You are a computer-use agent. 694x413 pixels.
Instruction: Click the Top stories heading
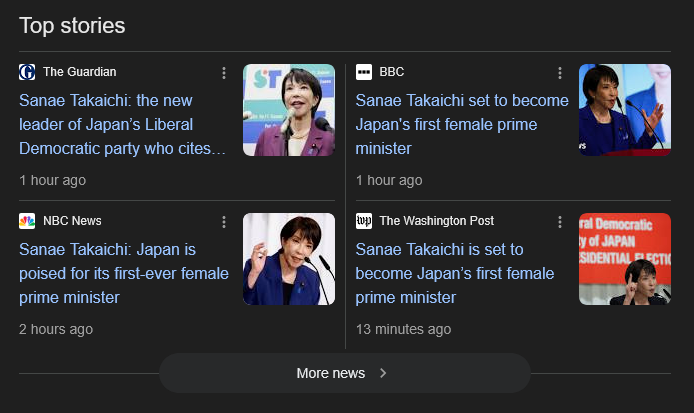72,25
